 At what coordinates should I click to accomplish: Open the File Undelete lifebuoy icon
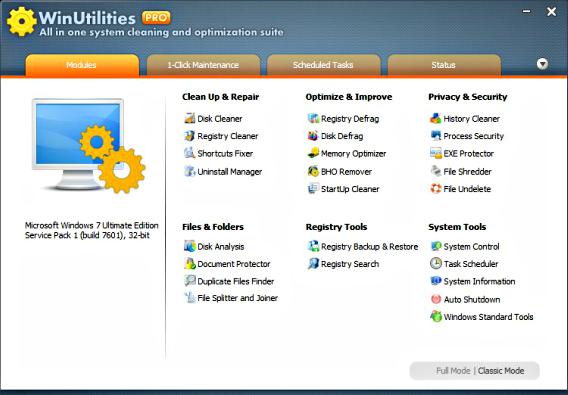(436, 189)
